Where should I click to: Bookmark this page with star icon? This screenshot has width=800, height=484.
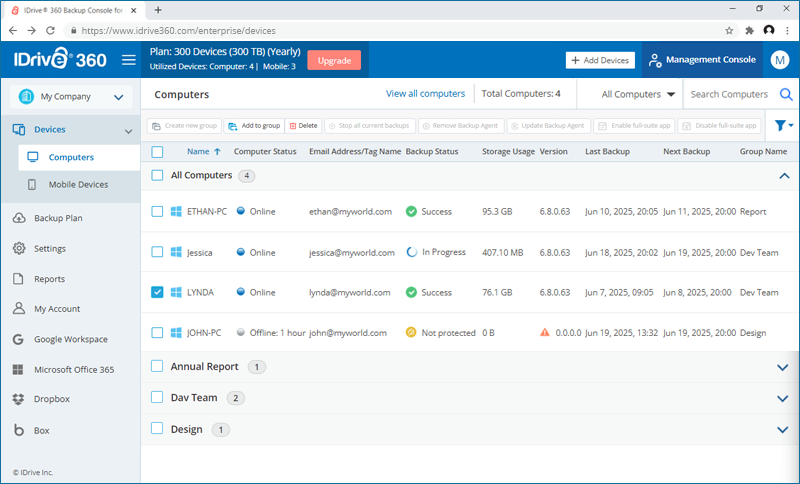pyautogui.click(x=729, y=31)
